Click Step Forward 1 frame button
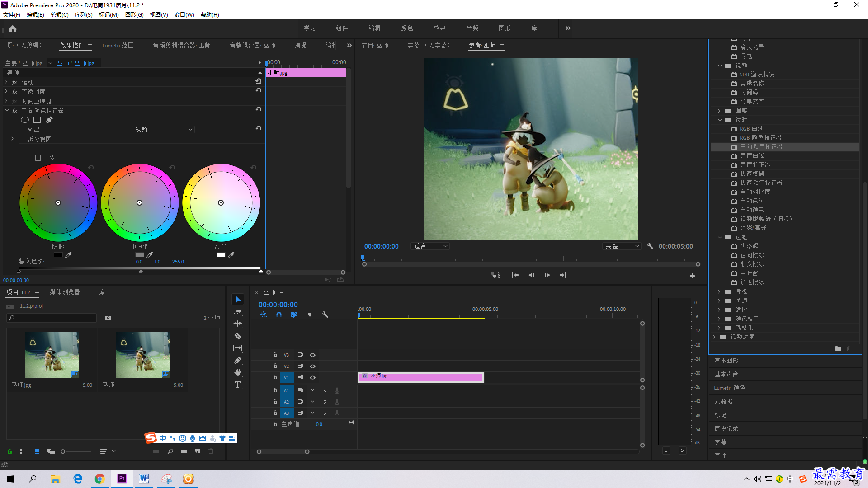 [x=547, y=275]
